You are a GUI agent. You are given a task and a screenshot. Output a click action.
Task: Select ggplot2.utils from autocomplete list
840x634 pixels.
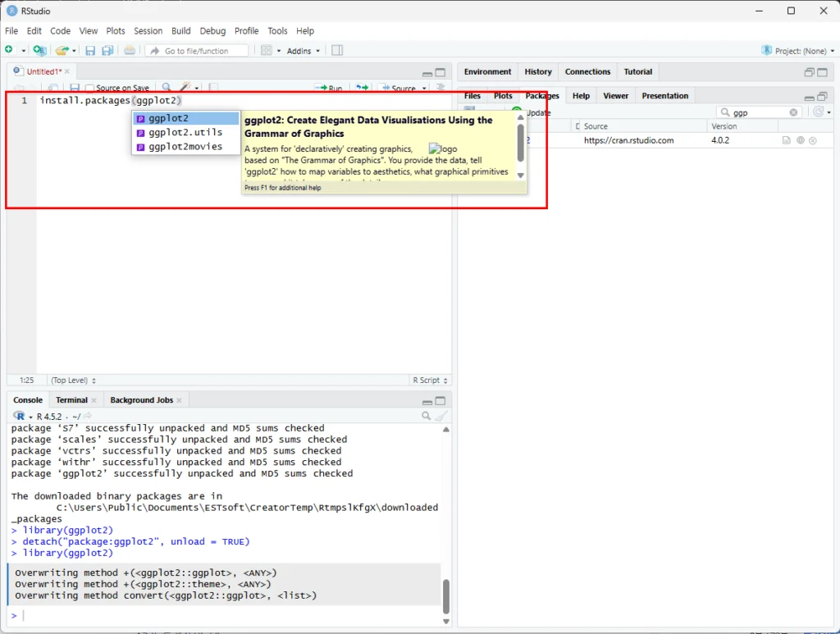[x=185, y=132]
